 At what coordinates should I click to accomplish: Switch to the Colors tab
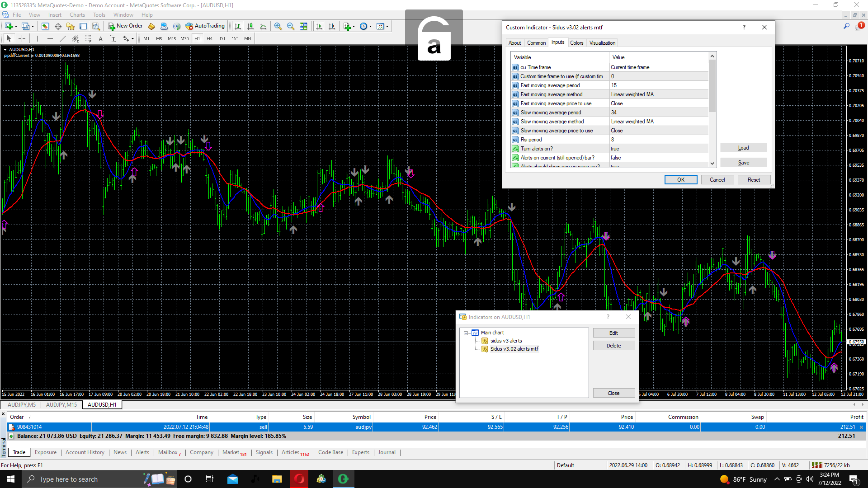pyautogui.click(x=576, y=43)
